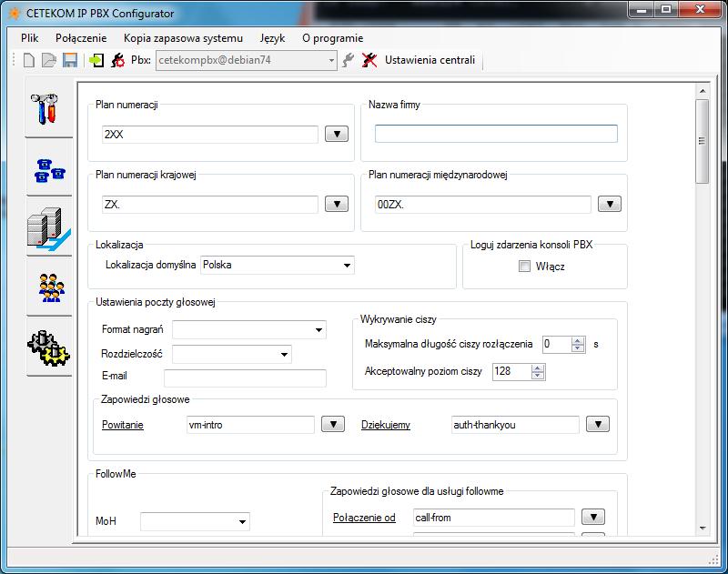Click the scrollbar up arrow
728x574 pixels.
click(x=702, y=91)
